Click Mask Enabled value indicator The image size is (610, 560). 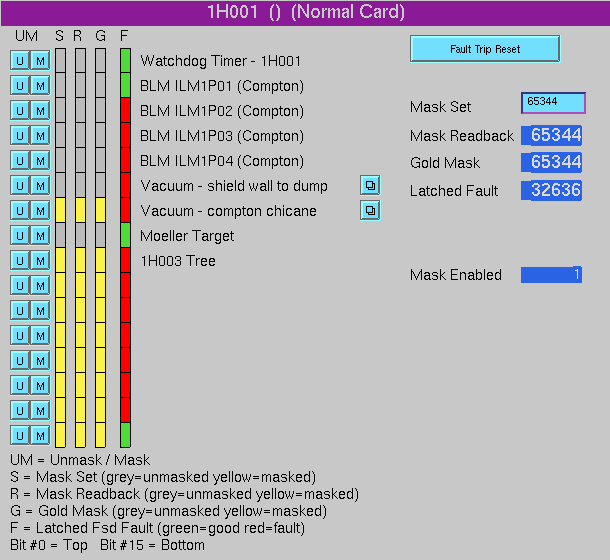(x=551, y=275)
